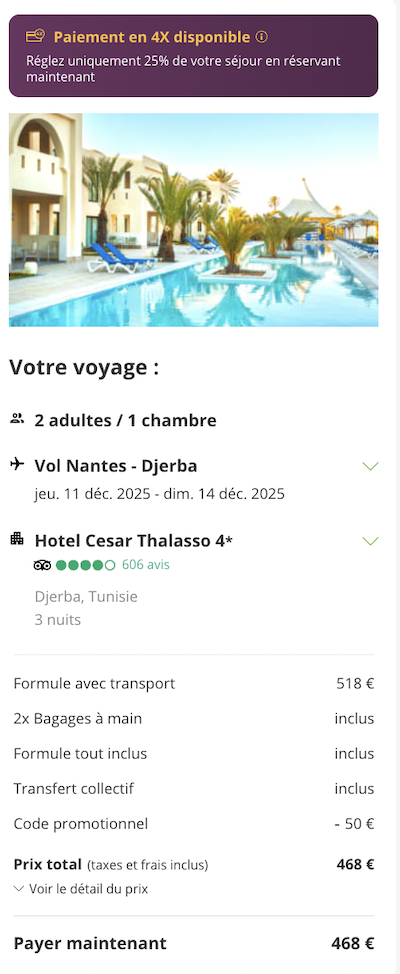Click the Formule avec transport 518 € line

coord(194,683)
